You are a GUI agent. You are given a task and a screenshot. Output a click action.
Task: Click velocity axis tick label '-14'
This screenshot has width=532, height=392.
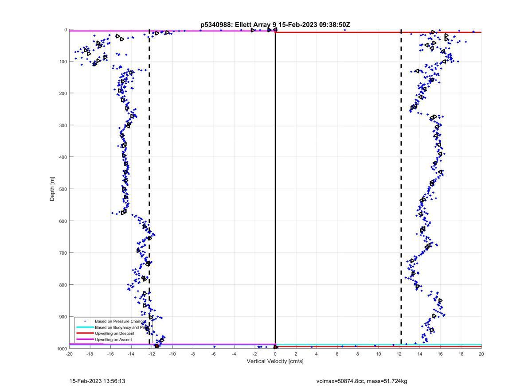[131, 354]
